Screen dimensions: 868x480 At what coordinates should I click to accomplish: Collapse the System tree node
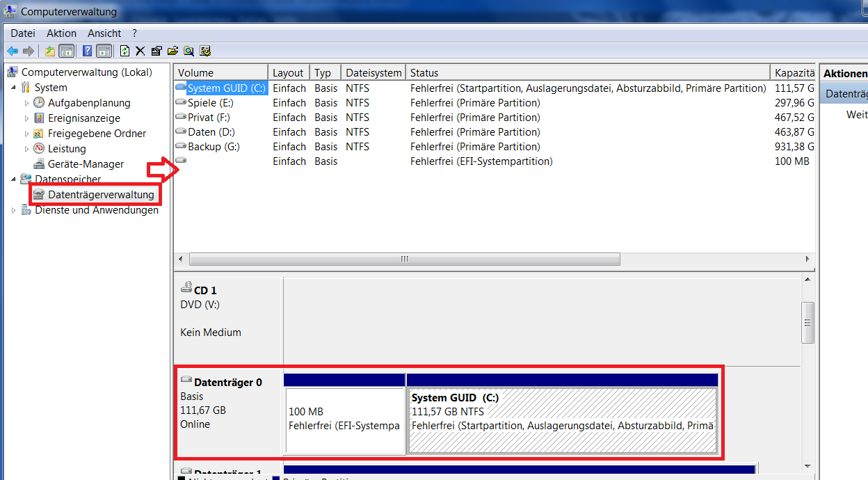click(x=13, y=88)
